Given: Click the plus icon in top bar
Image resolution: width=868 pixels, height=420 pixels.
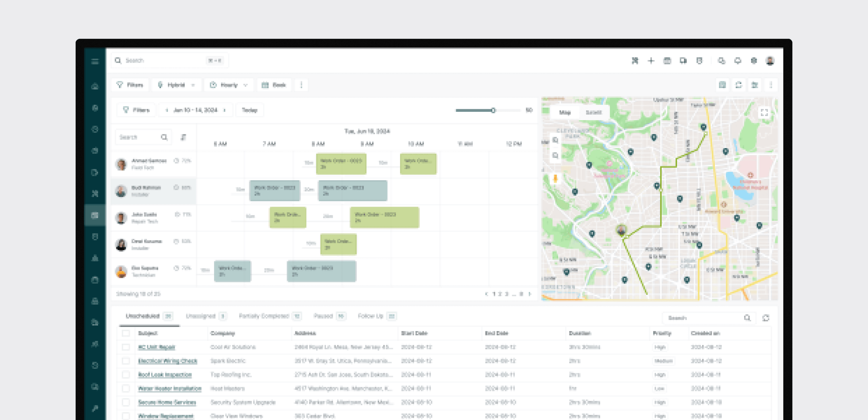Looking at the screenshot, I should pyautogui.click(x=651, y=61).
